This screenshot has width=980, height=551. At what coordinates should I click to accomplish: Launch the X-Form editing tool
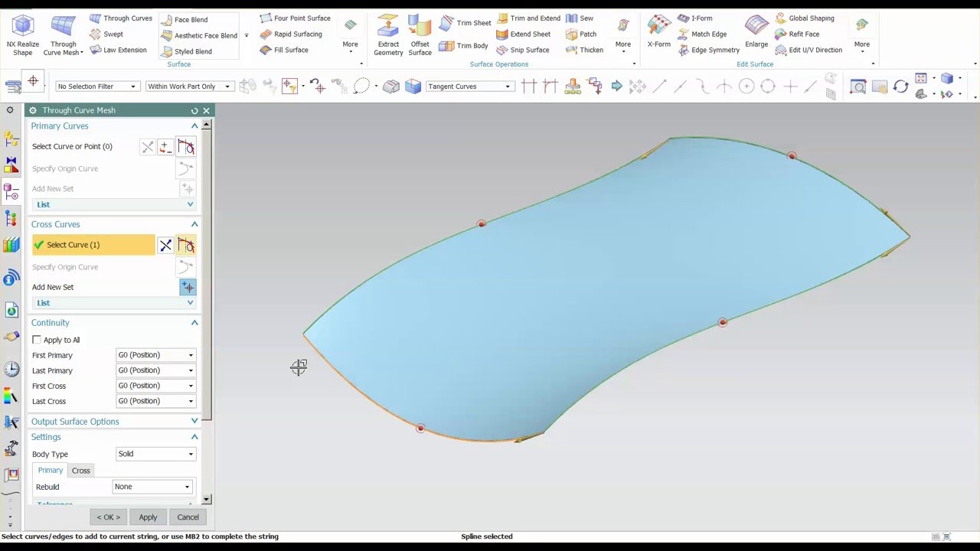[658, 32]
